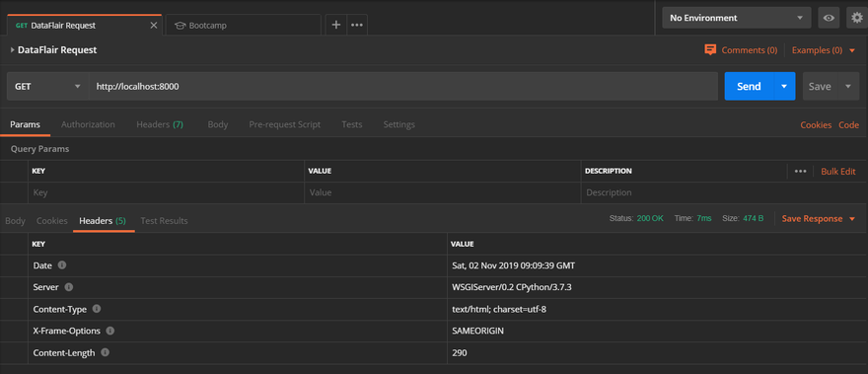868x374 pixels.
Task: Click the request URL field
Action: (x=403, y=87)
